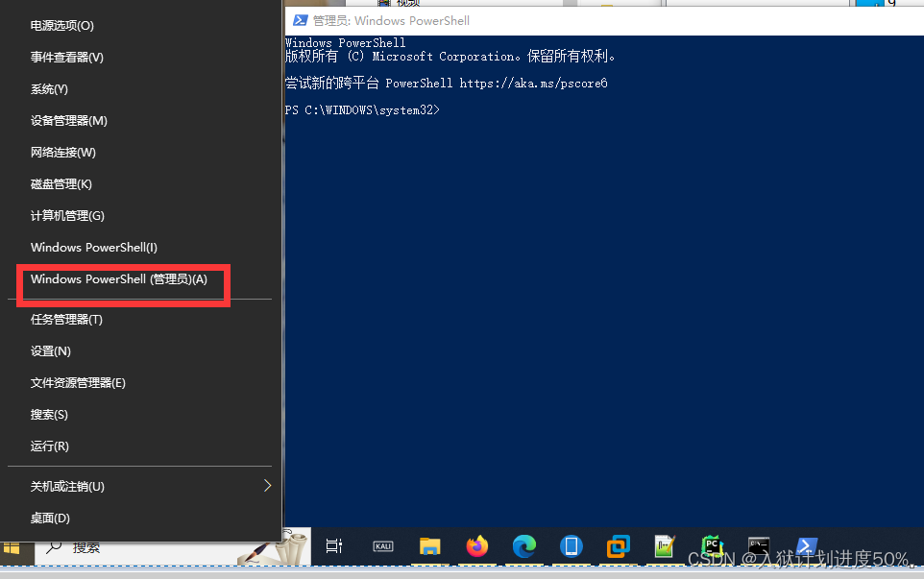Screen dimensions: 924x579
Task: Open the blue phone app on taskbar
Action: pyautogui.click(x=571, y=546)
